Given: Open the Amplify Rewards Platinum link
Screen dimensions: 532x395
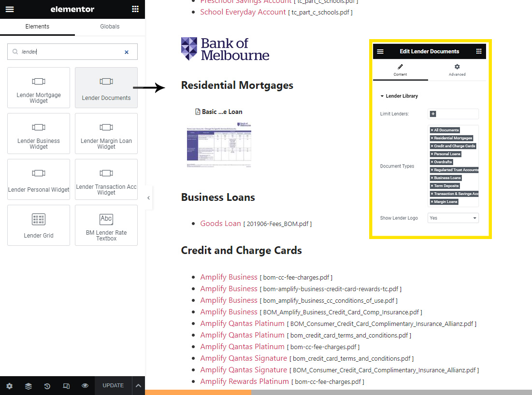Looking at the screenshot, I should tap(244, 381).
